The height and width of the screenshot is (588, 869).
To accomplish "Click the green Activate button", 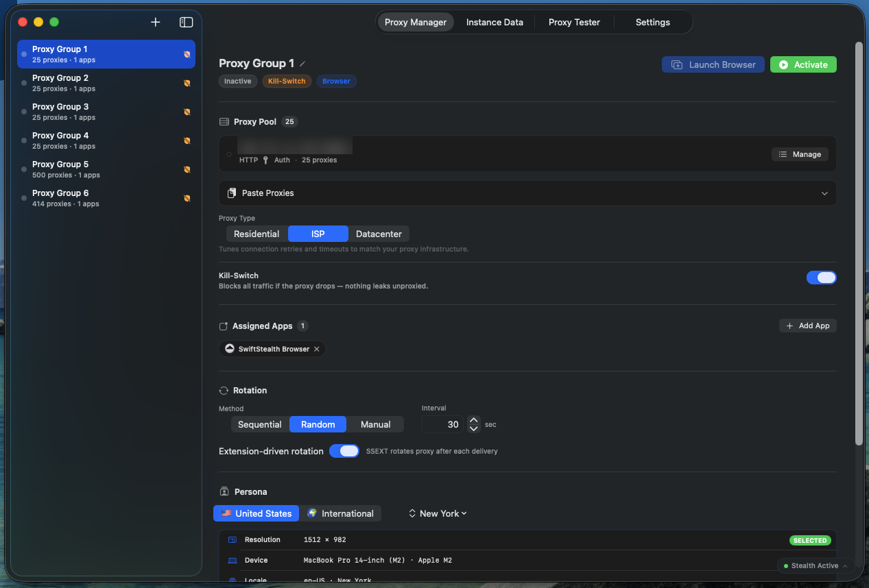I will (803, 64).
